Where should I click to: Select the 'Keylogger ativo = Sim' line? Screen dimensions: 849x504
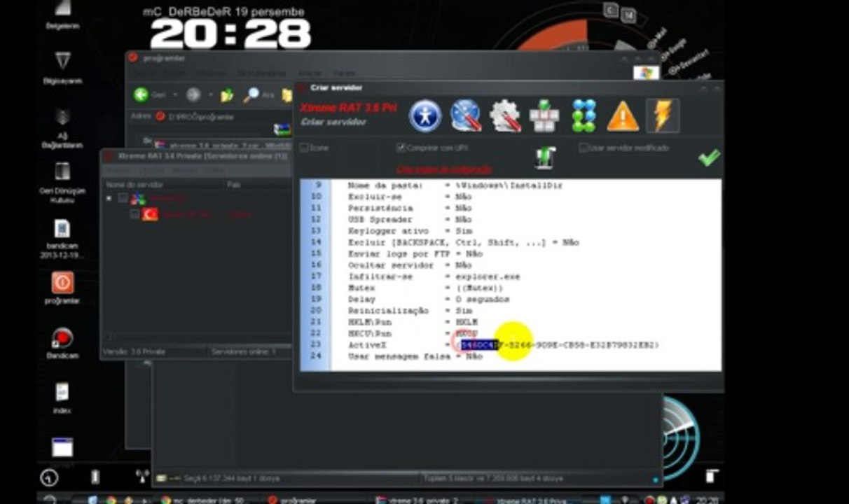pos(410,231)
